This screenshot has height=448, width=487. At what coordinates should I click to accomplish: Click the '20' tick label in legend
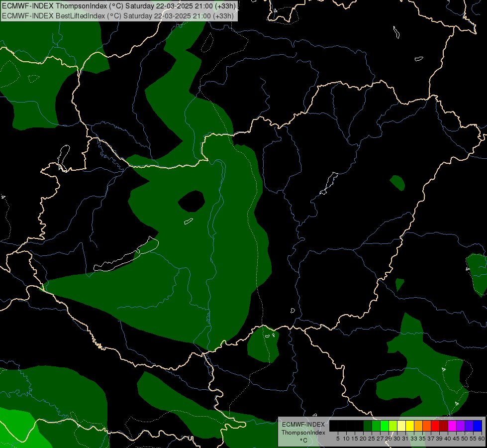[x=363, y=439]
